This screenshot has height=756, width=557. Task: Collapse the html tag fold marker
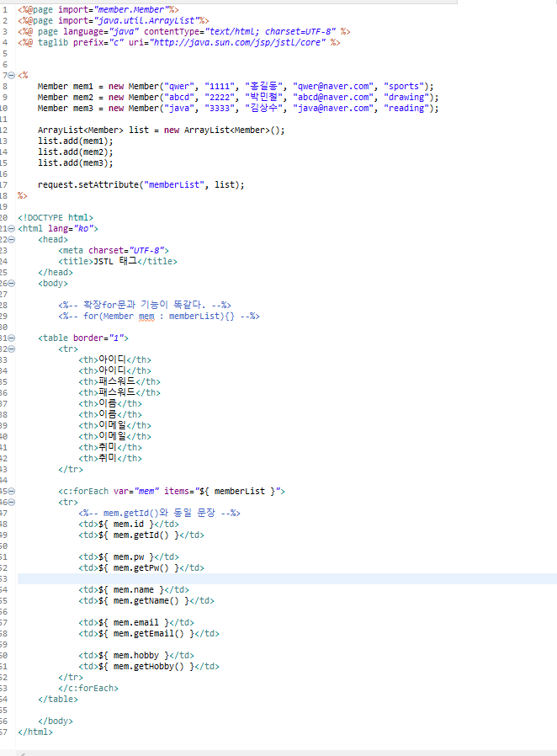click(x=12, y=228)
